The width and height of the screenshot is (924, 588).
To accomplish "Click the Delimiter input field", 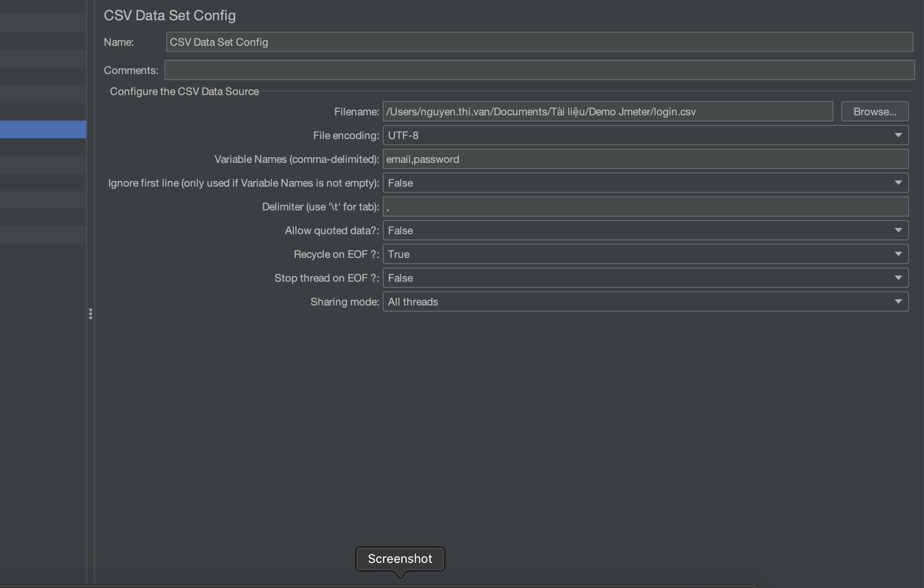I will pyautogui.click(x=645, y=207).
